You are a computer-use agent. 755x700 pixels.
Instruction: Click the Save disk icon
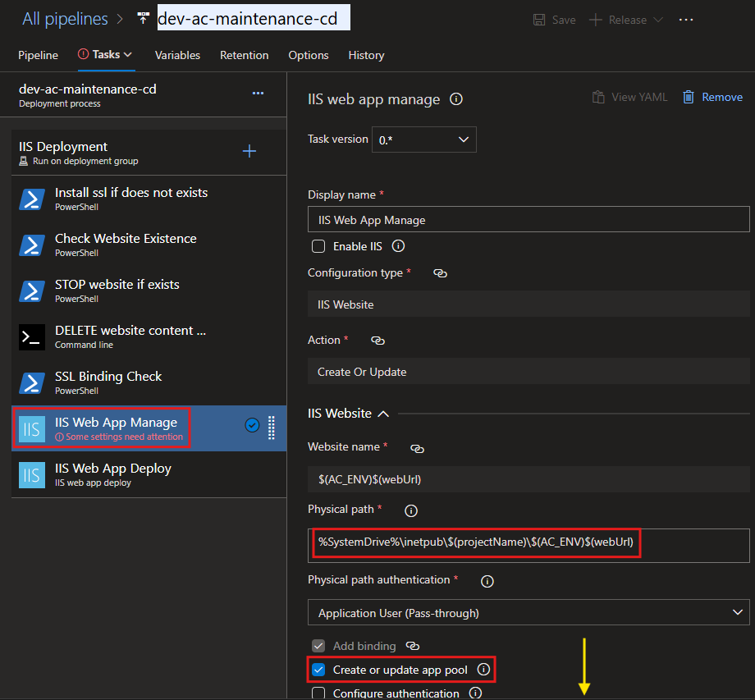coord(539,20)
